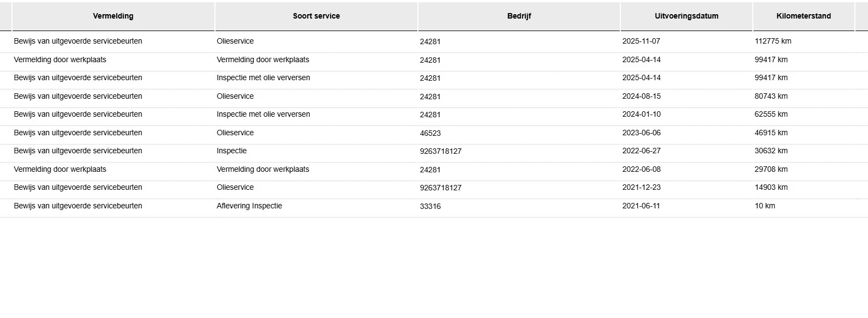Select the Aflevering Inspectie service entry
The height and width of the screenshot is (318, 868).
pyautogui.click(x=249, y=206)
